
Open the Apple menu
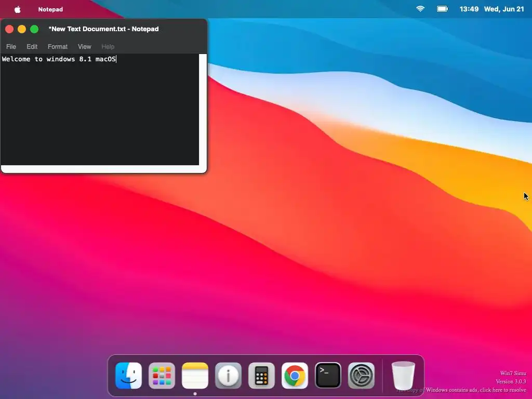tap(18, 9)
